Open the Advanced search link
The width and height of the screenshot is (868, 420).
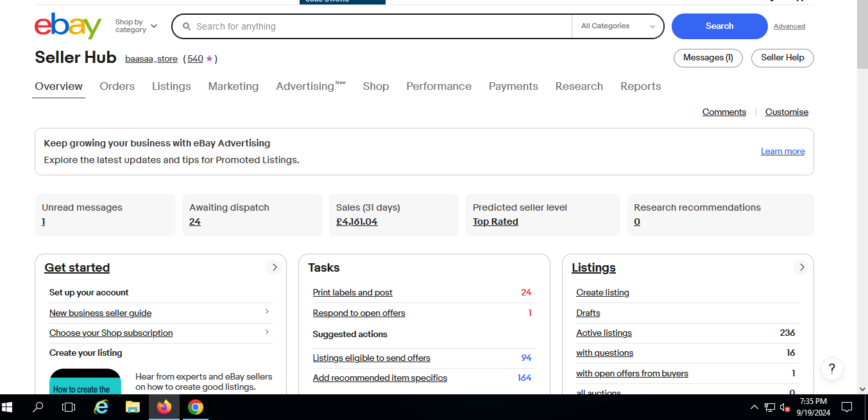tap(789, 26)
